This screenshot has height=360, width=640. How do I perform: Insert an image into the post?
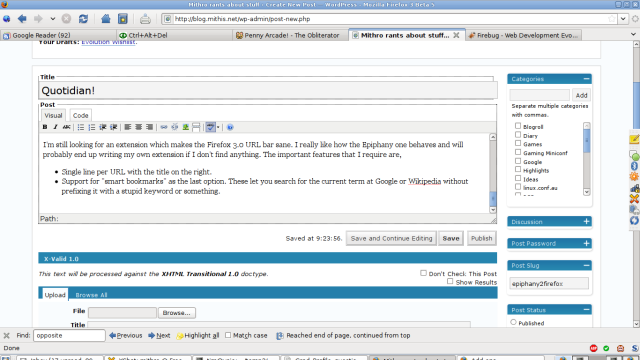coord(186,127)
